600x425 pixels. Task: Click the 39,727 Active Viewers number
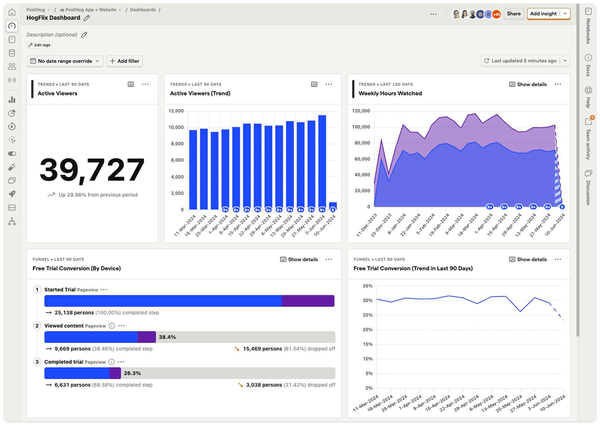[x=92, y=170]
